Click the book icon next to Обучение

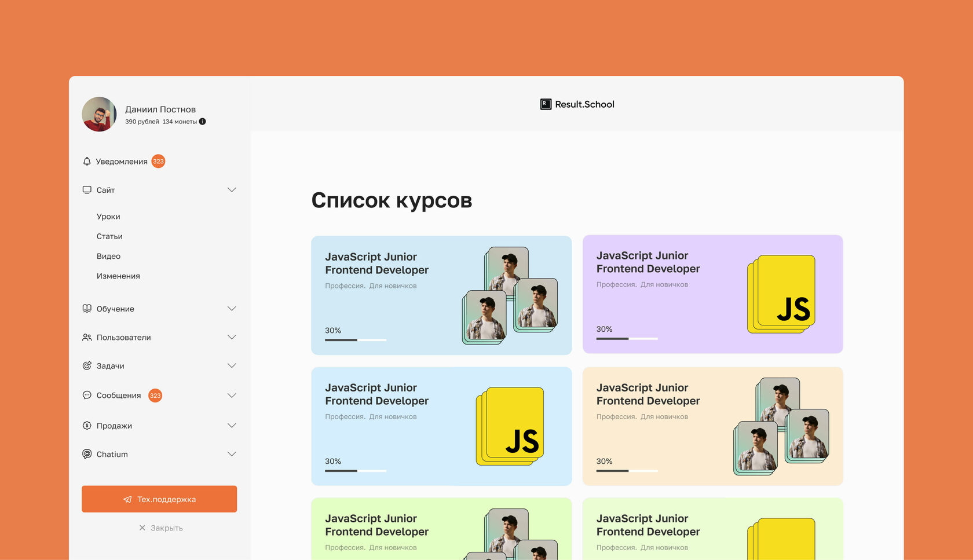click(x=87, y=309)
